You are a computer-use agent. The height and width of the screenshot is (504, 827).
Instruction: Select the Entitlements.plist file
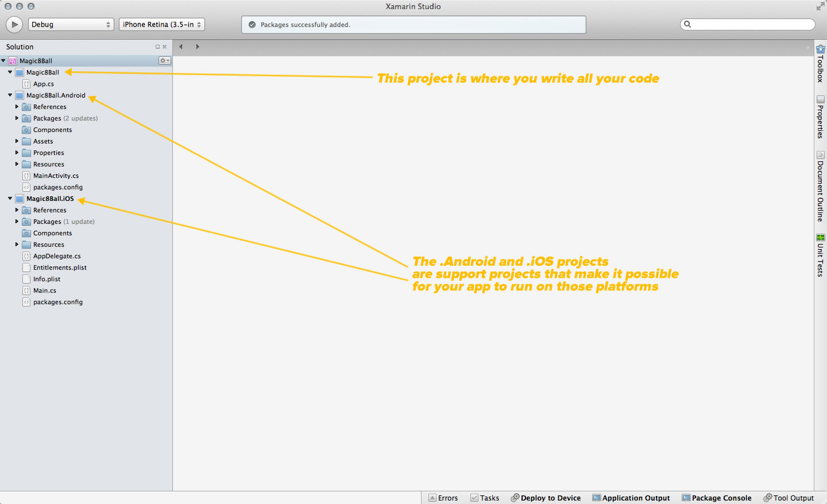click(60, 267)
